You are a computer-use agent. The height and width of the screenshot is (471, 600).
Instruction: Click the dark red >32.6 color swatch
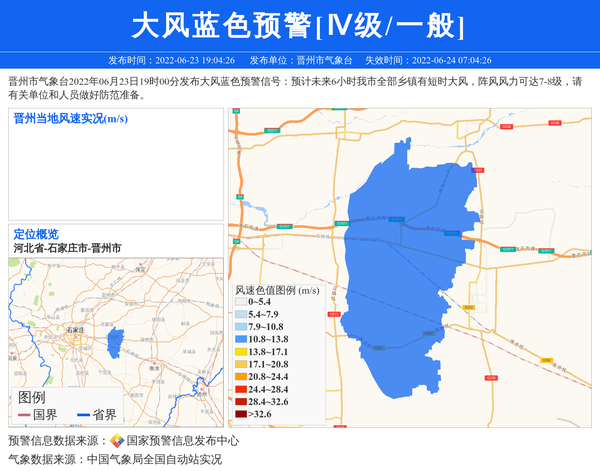[241, 414]
